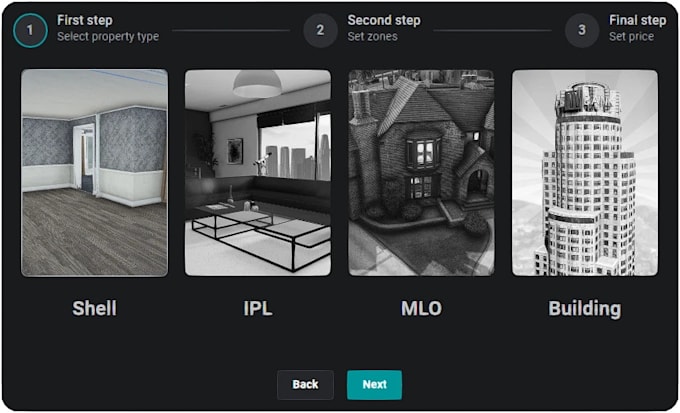The height and width of the screenshot is (413, 680).
Task: Open the First step heading
Action: 85,20
